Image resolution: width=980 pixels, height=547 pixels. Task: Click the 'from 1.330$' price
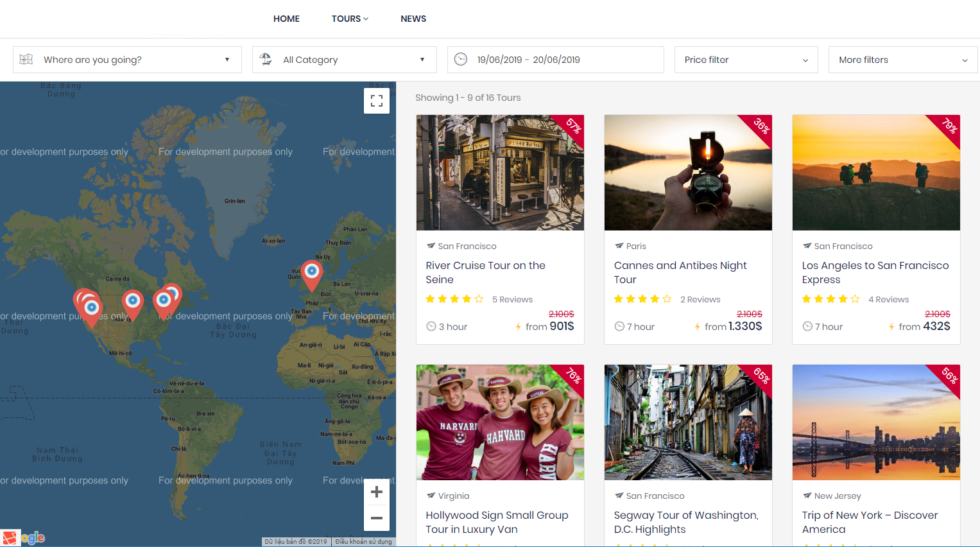point(734,326)
